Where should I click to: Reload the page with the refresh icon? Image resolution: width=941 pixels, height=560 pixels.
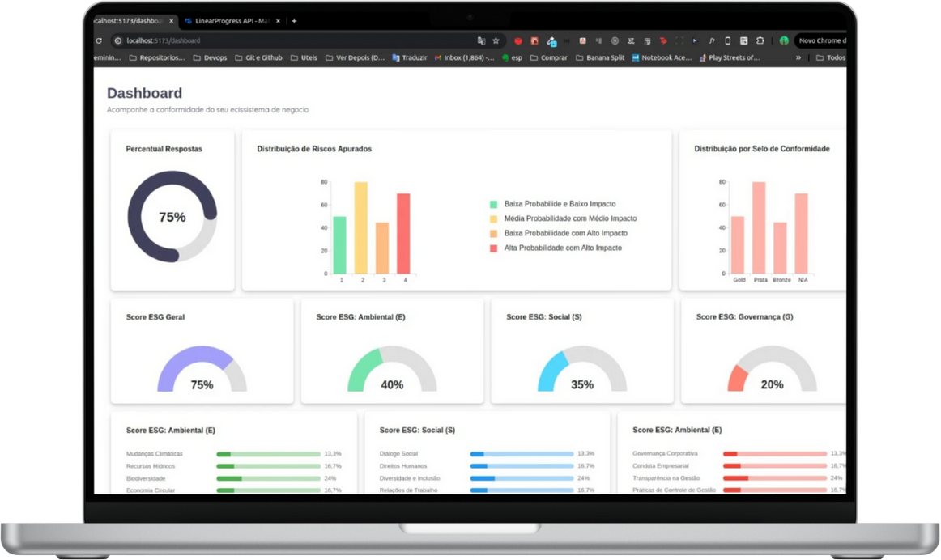99,40
